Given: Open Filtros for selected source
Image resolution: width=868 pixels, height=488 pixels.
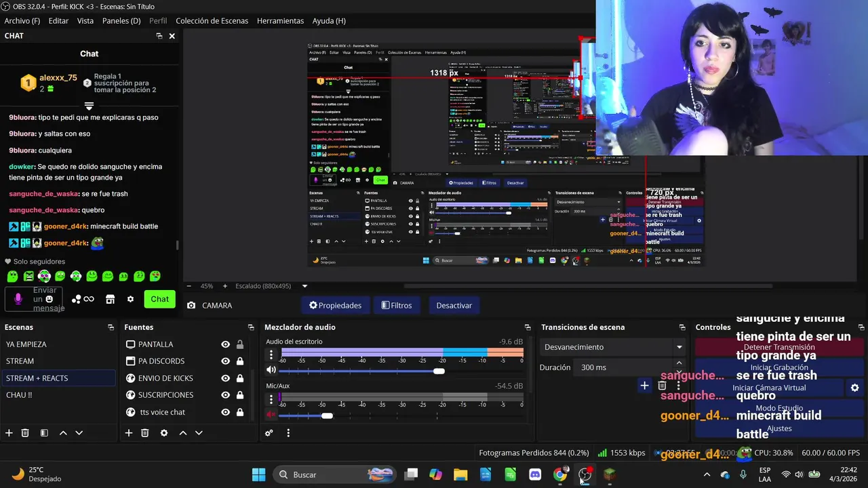Looking at the screenshot, I should click(397, 306).
